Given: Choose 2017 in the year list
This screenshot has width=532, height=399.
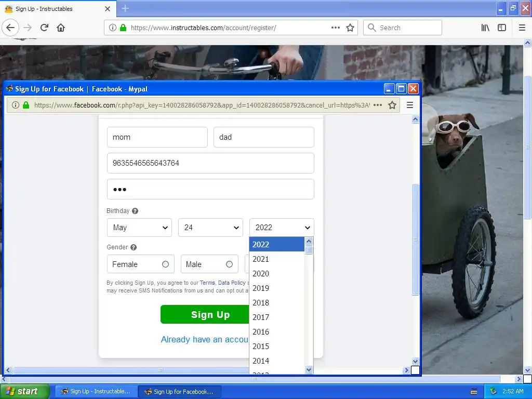Looking at the screenshot, I should pyautogui.click(x=277, y=317).
